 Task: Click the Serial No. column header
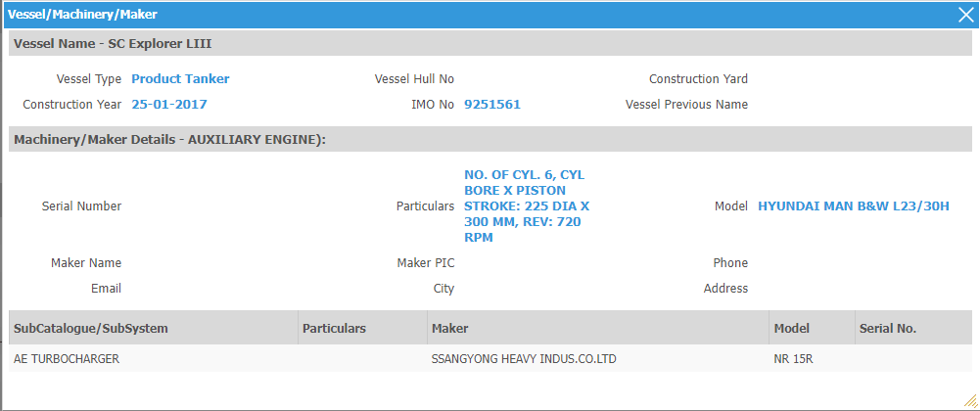pos(888,329)
